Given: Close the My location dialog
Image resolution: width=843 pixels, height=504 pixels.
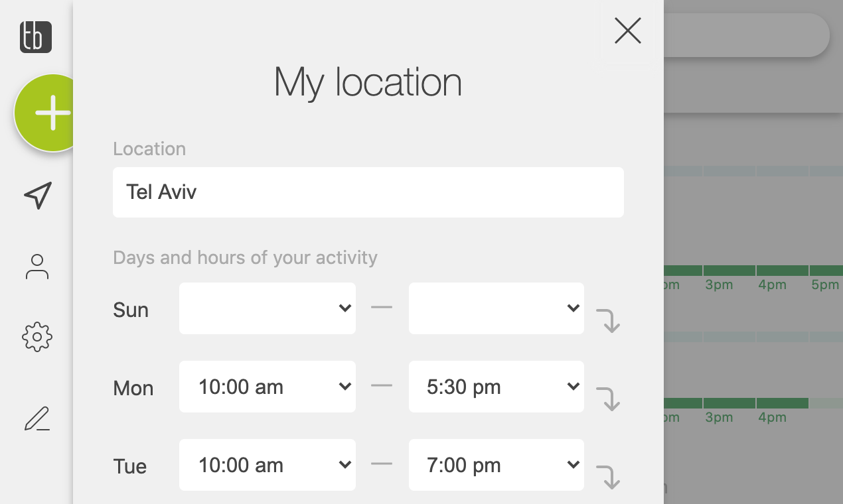Looking at the screenshot, I should (x=627, y=31).
